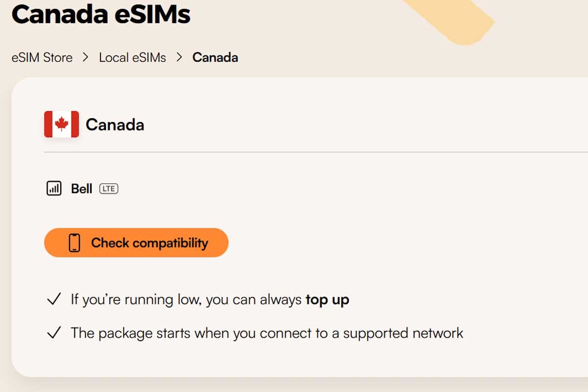Navigate to Local eSIMs via breadcrumb

(132, 57)
